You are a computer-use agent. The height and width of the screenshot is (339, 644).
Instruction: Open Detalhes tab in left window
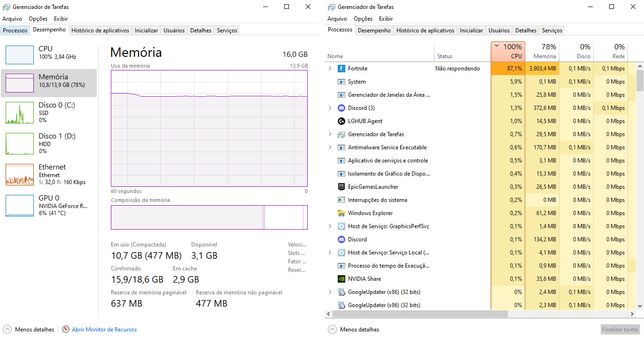pyautogui.click(x=201, y=31)
